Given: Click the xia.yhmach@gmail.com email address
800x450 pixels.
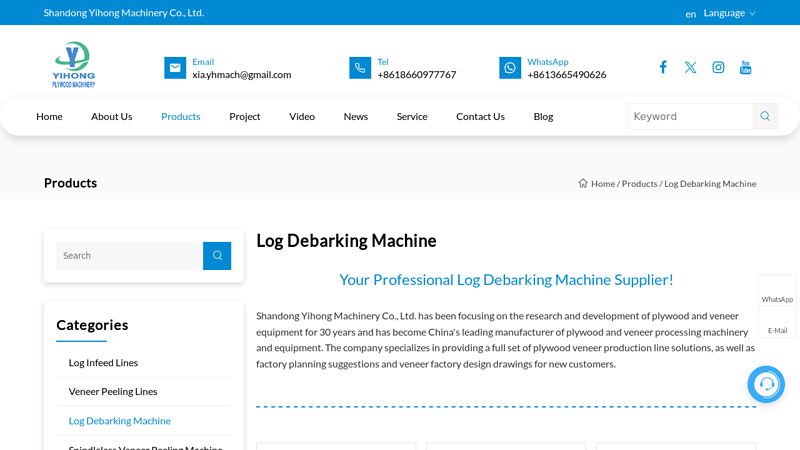Looking at the screenshot, I should 242,75.
